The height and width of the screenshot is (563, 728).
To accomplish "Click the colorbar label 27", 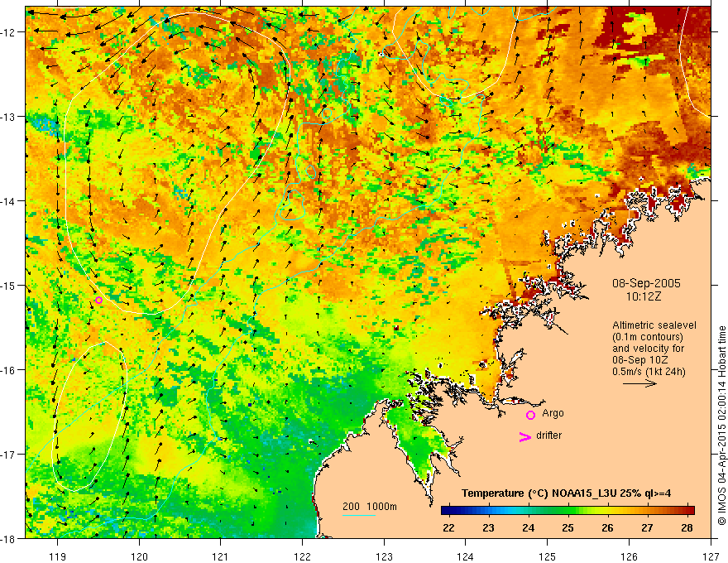I will pyautogui.click(x=647, y=528).
